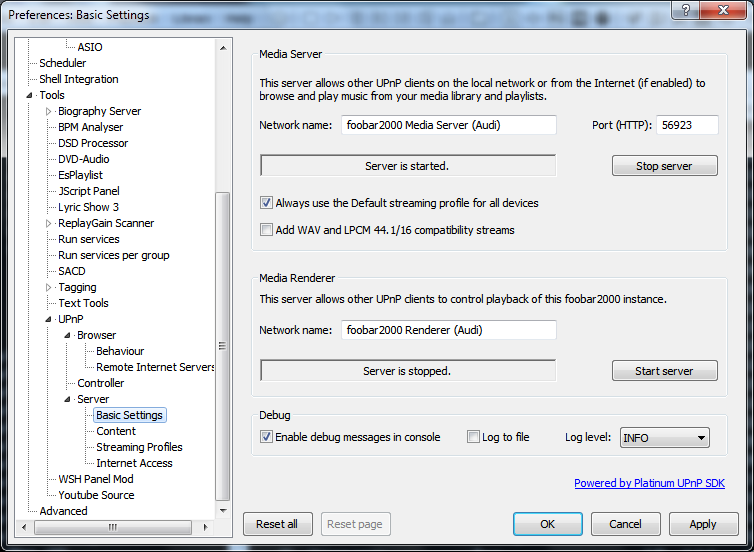The image size is (754, 552).
Task: Select Scheduler in the preferences tree
Action: coord(63,63)
